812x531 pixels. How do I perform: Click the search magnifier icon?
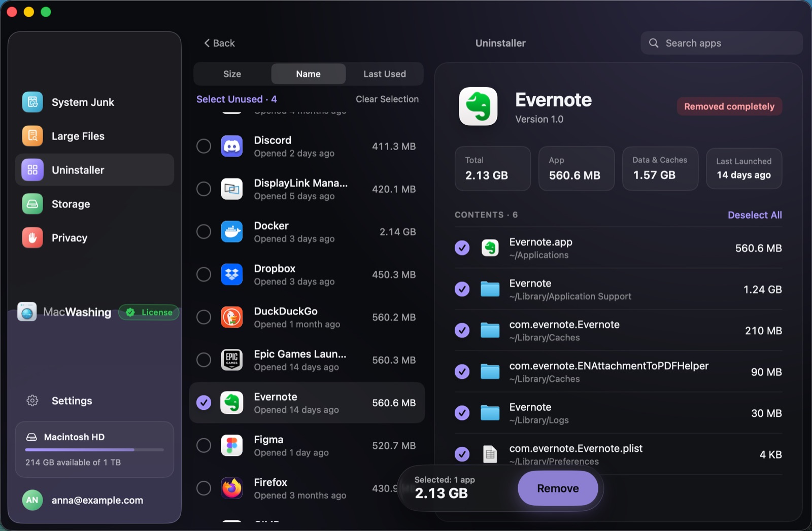tap(654, 43)
